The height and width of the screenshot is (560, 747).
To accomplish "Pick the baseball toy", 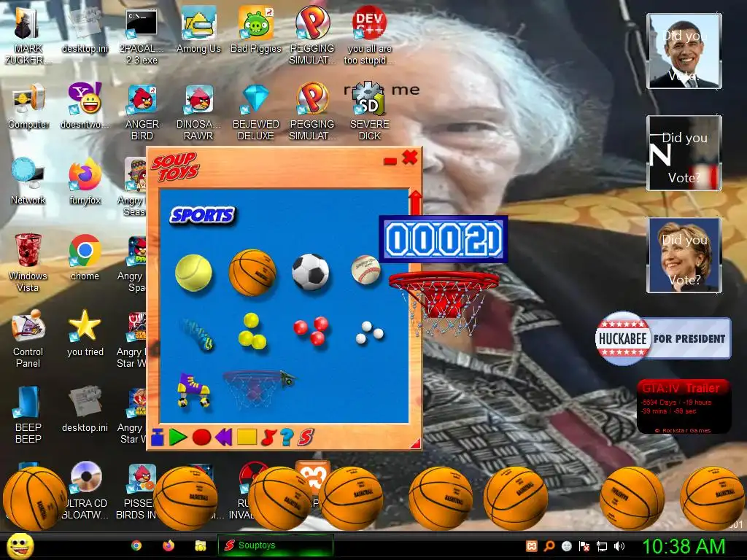I will (x=366, y=269).
